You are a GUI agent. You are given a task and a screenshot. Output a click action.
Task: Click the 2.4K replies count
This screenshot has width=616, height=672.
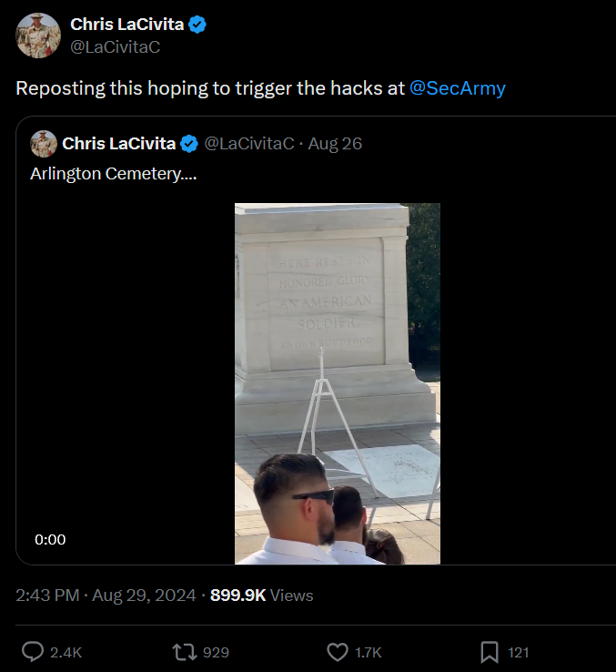tap(66, 652)
